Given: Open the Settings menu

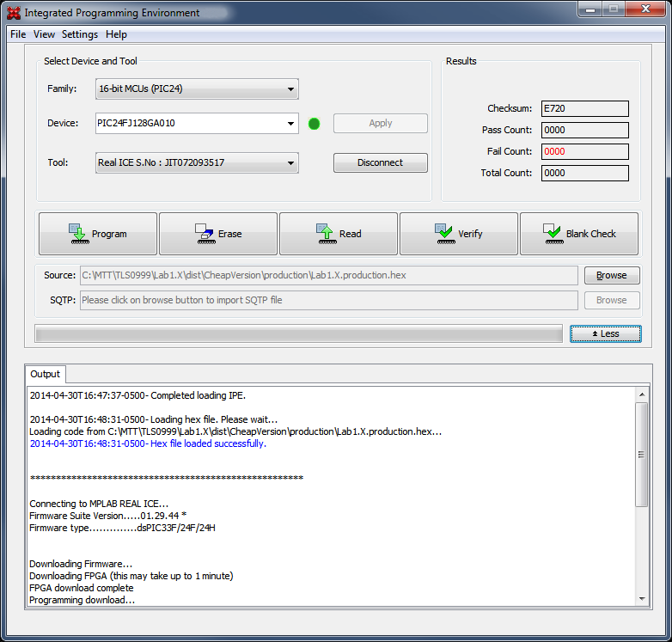Looking at the screenshot, I should pos(80,34).
